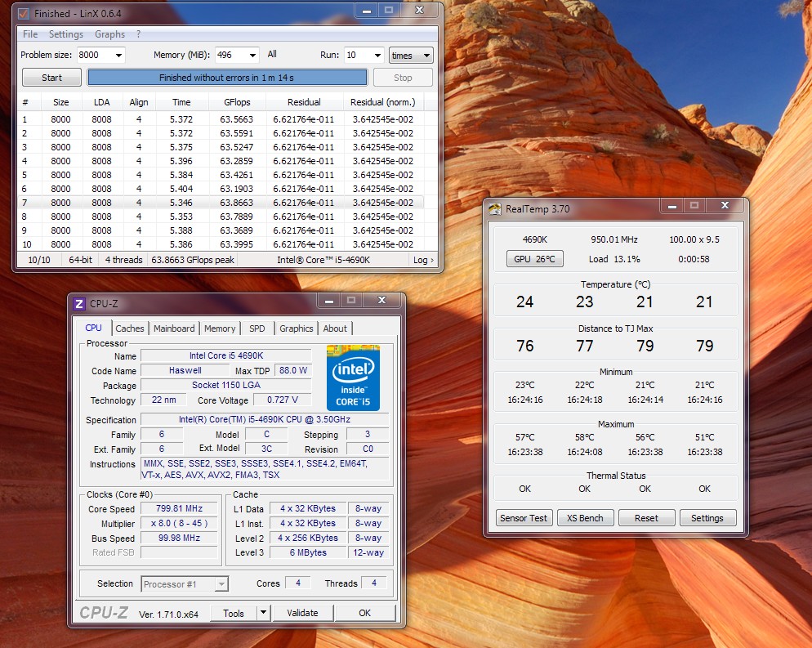
Task: Click the Validate button in CPU-Z
Action: coord(302,613)
